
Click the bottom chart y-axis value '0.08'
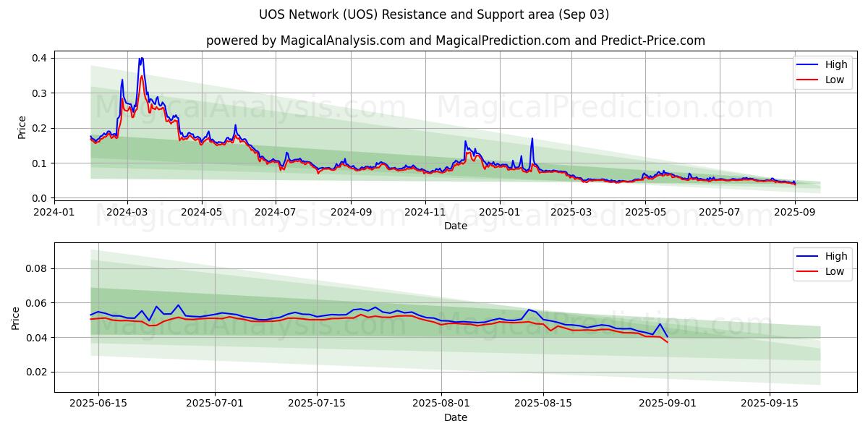click(36, 268)
